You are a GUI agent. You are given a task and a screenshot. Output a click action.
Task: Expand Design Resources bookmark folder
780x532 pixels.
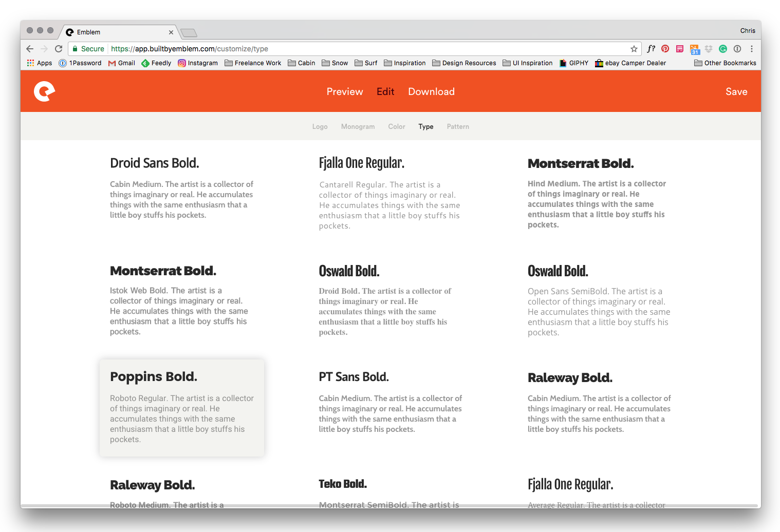464,63
